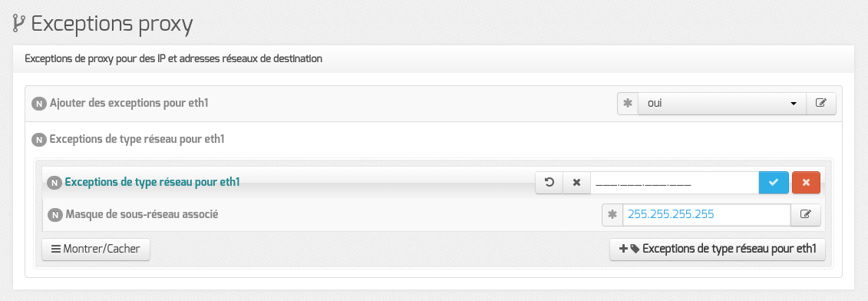The width and height of the screenshot is (868, 301).
Task: Click the teal Exceptions de type réseau pour eth1 label
Action: [152, 182]
